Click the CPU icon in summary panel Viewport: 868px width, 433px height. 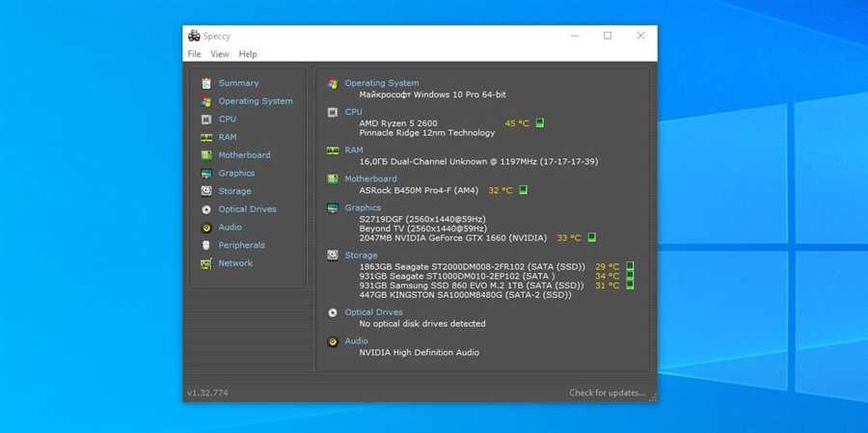(x=333, y=113)
